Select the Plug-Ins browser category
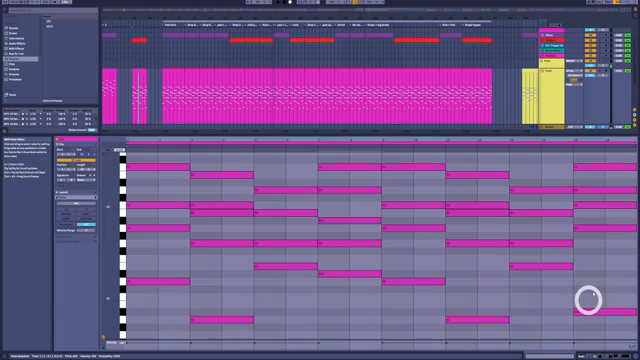This screenshot has height=360, width=640. (x=20, y=59)
